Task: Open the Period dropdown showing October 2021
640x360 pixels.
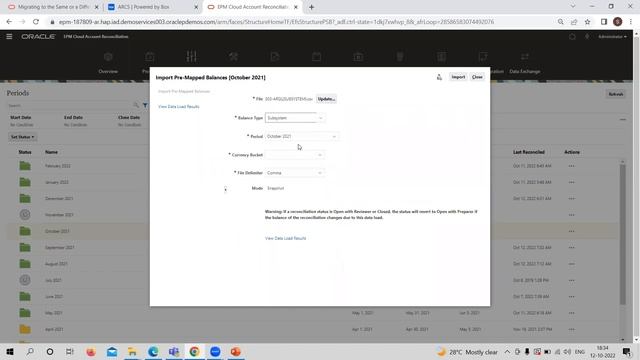Action: pos(302,136)
